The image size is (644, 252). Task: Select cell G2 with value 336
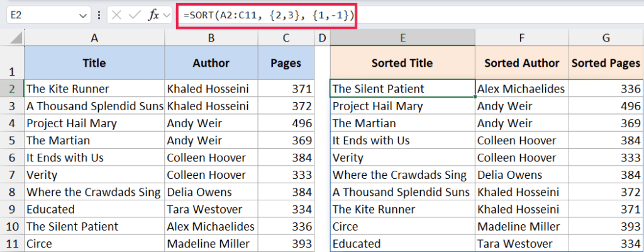pyautogui.click(x=606, y=89)
